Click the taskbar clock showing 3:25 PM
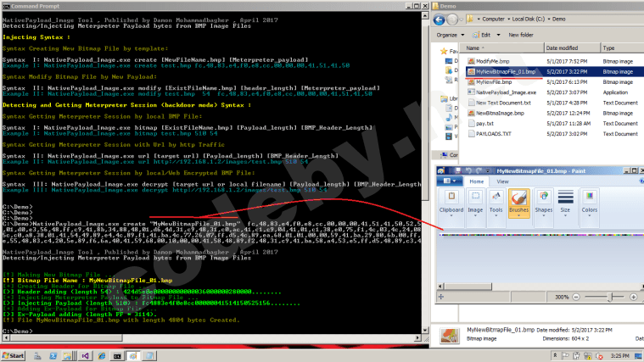Viewport: 644px width, 362px height. 619,356
